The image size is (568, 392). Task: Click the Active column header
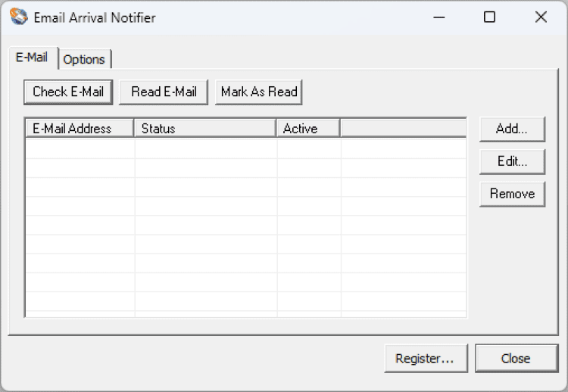(308, 129)
